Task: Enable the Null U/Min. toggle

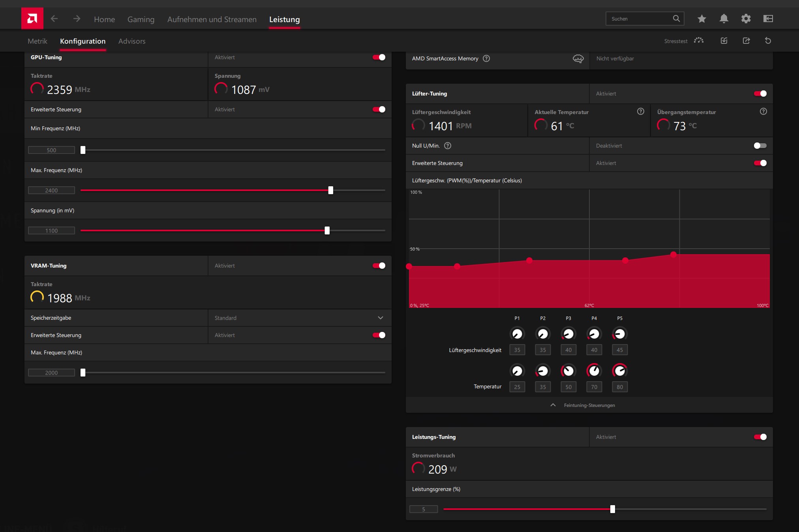Action: pyautogui.click(x=760, y=146)
